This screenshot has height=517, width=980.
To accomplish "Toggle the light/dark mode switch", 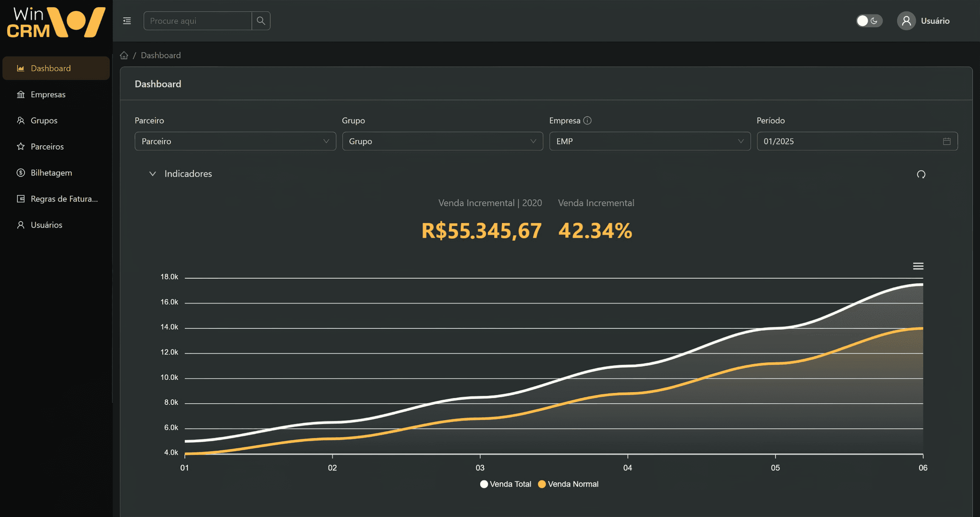I will [868, 21].
